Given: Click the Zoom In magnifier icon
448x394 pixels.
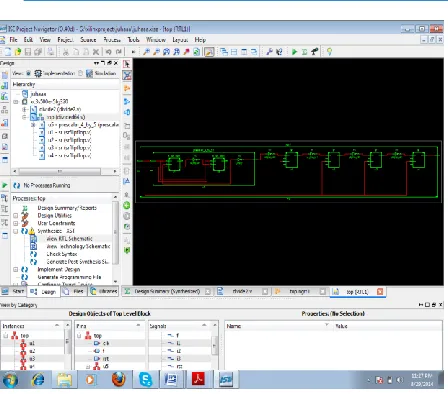Looking at the screenshot, I should [146, 52].
